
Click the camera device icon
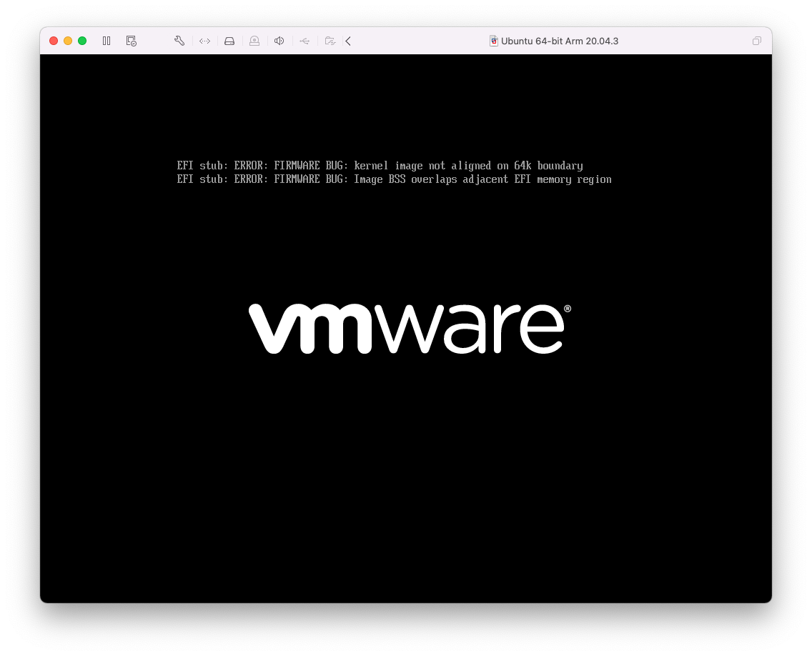254,41
